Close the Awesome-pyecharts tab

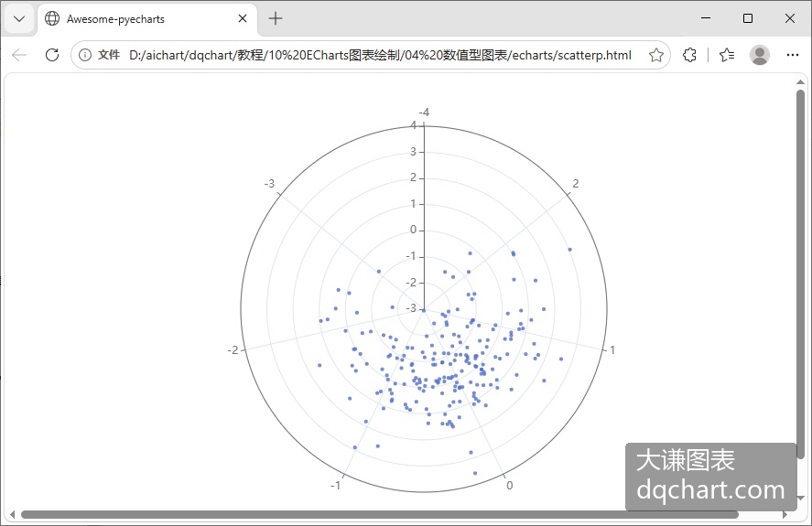[243, 18]
